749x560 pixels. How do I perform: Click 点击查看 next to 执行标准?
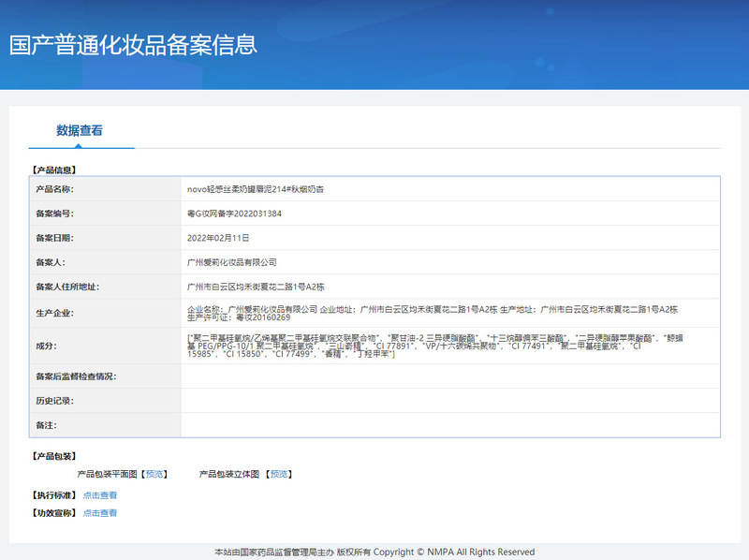coord(100,495)
